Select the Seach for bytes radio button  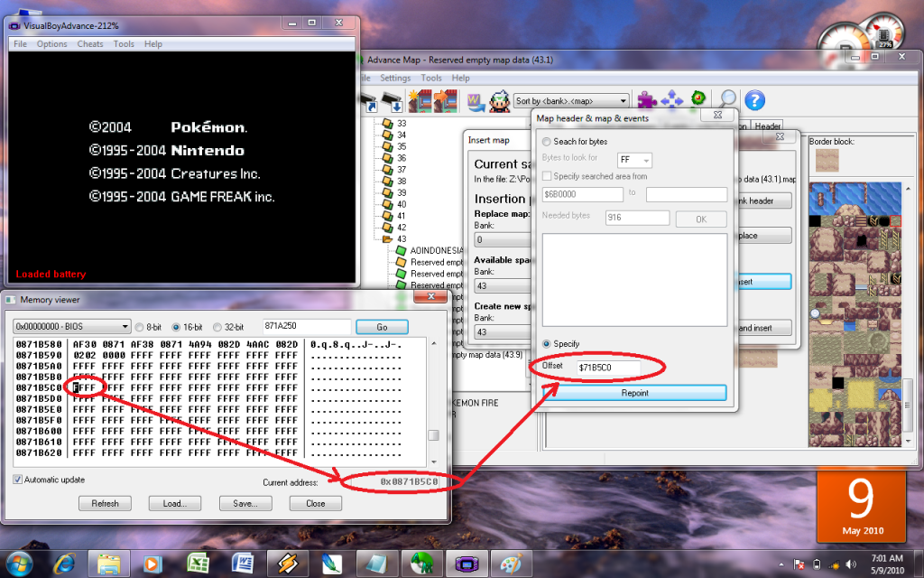(x=547, y=142)
